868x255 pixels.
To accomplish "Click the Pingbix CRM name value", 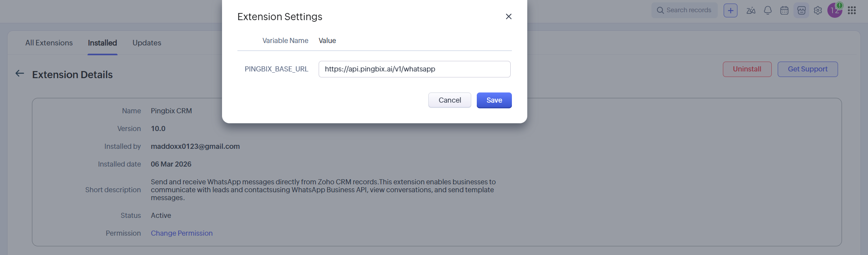I will pos(171,111).
